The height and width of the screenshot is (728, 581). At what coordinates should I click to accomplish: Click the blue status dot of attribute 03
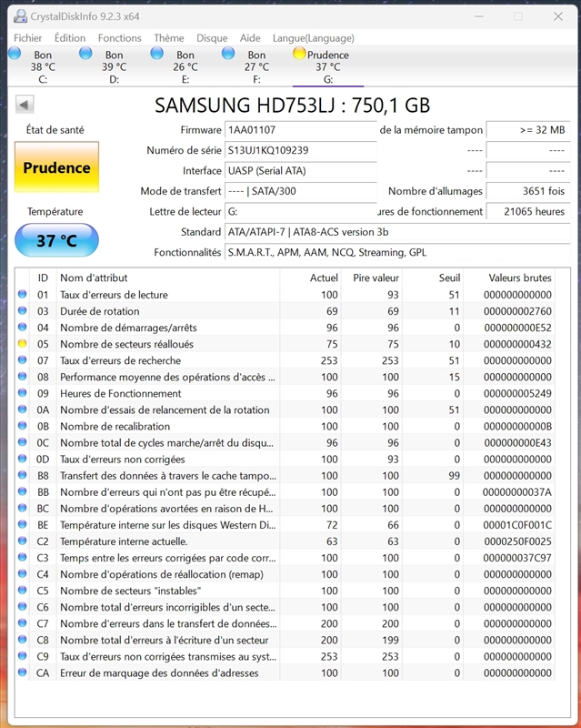coord(22,310)
